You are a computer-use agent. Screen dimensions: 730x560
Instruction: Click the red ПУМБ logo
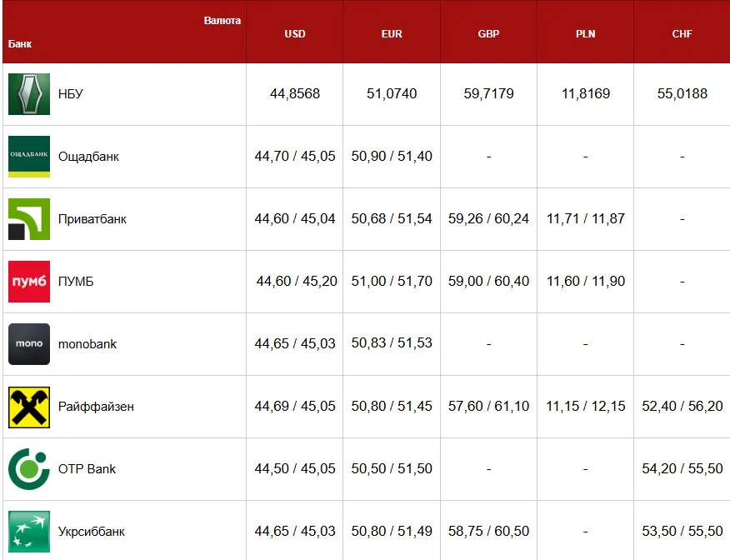pos(29,282)
